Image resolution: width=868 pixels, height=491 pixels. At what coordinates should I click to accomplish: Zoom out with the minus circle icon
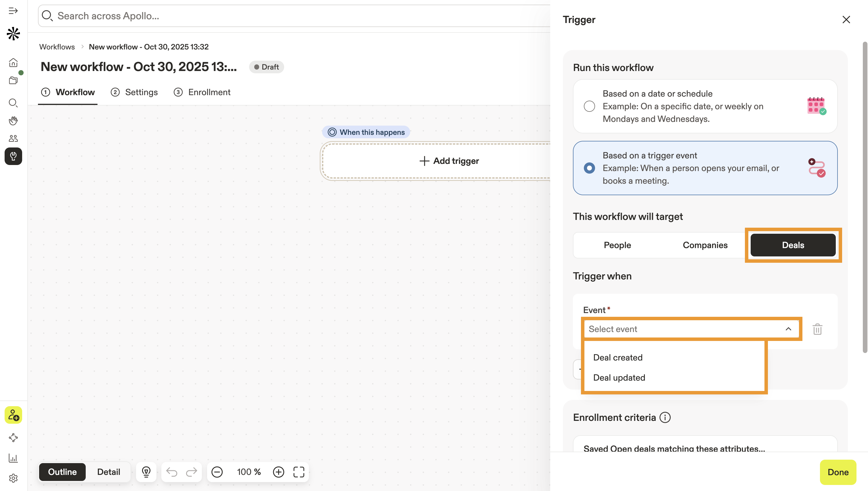217,472
